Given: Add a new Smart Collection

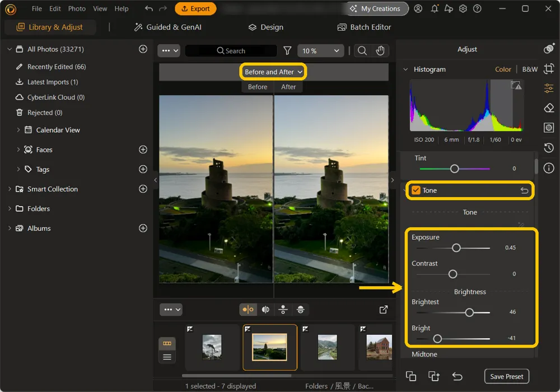Looking at the screenshot, I should click(143, 189).
